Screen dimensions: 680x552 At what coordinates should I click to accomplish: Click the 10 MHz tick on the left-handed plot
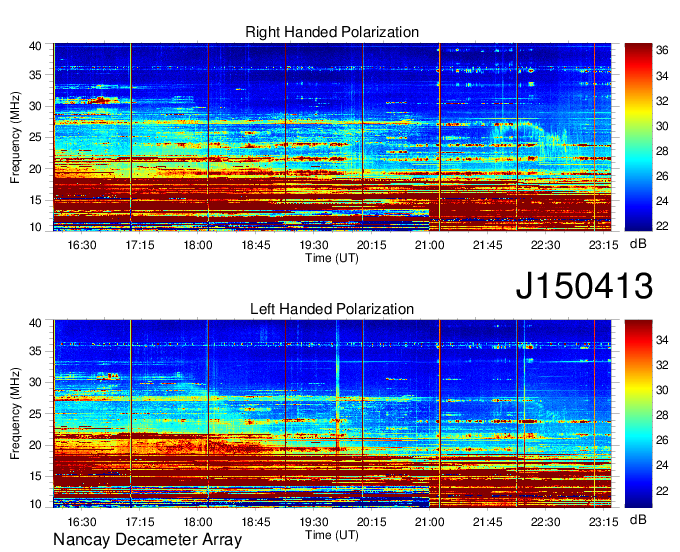tap(35, 504)
